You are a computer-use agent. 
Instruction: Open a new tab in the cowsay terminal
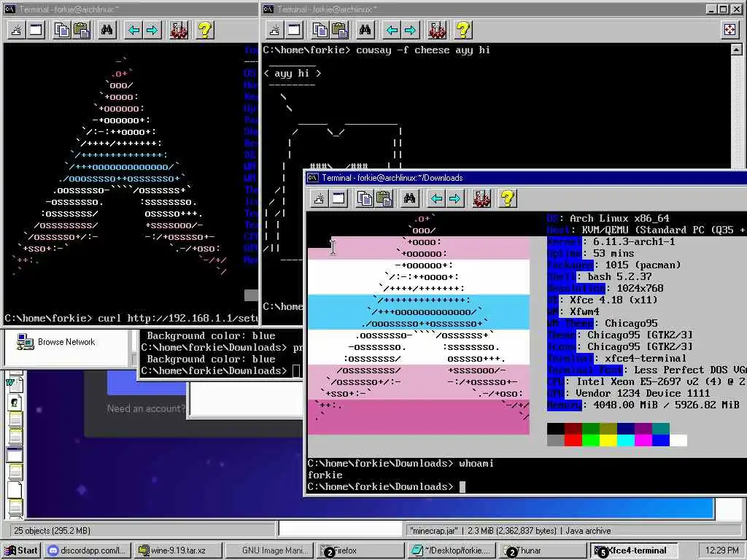pyautogui.click(x=275, y=30)
